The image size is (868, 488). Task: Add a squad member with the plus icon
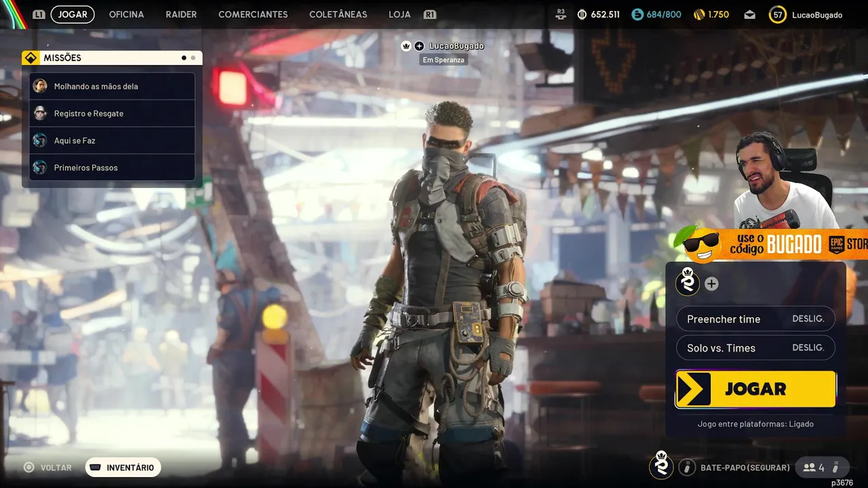[711, 284]
